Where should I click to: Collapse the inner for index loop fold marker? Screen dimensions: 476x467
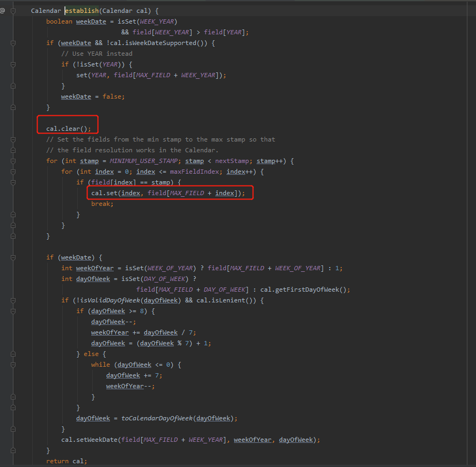pyautogui.click(x=12, y=172)
